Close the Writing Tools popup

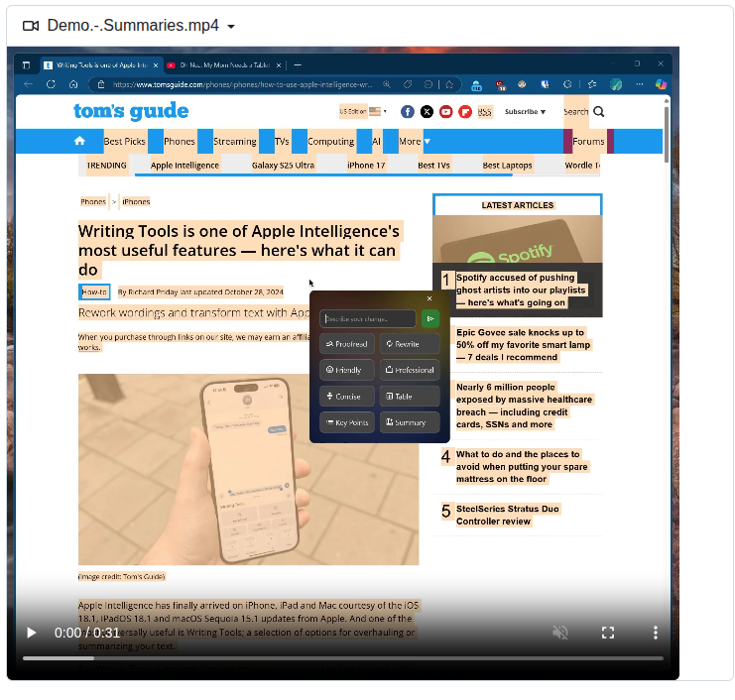[x=429, y=298]
